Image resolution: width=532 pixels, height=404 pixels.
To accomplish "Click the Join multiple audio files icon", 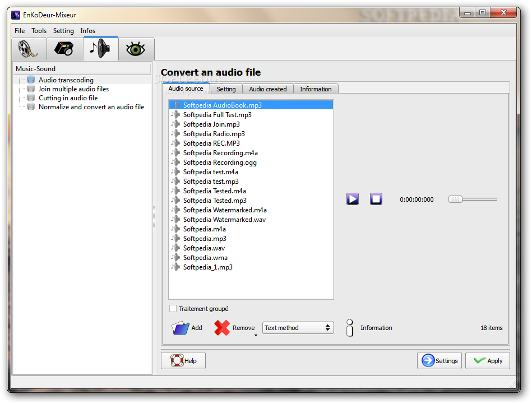I will (x=31, y=89).
